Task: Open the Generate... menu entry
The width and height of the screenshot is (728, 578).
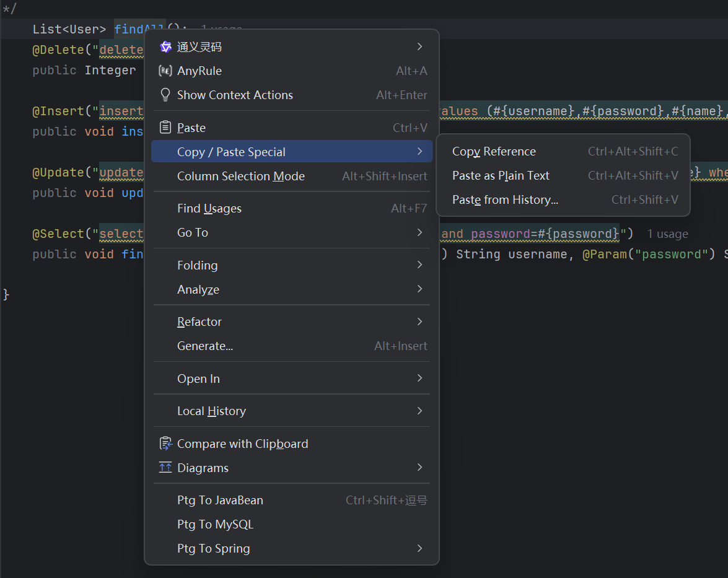Action: (205, 346)
